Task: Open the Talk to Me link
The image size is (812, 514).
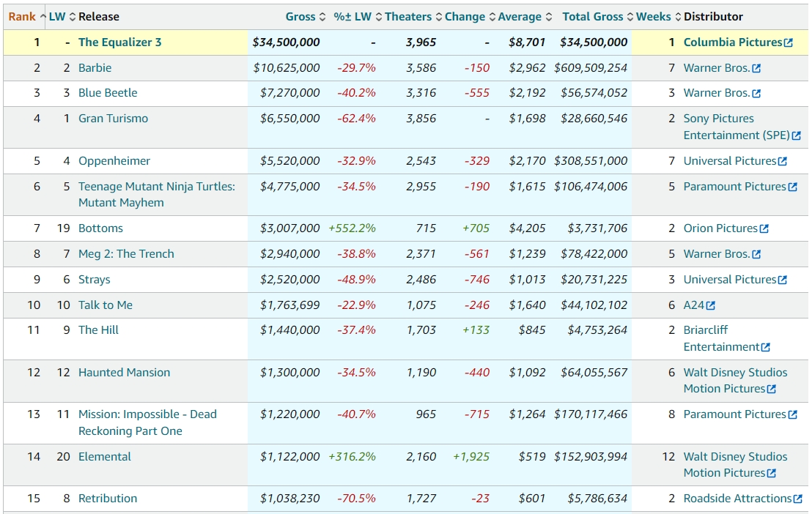Action: point(105,305)
